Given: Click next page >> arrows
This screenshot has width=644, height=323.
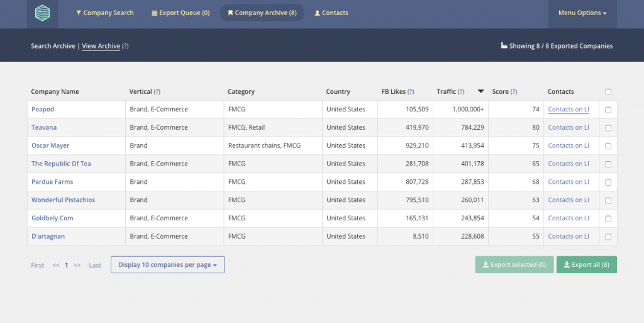Looking at the screenshot, I should click(77, 265).
